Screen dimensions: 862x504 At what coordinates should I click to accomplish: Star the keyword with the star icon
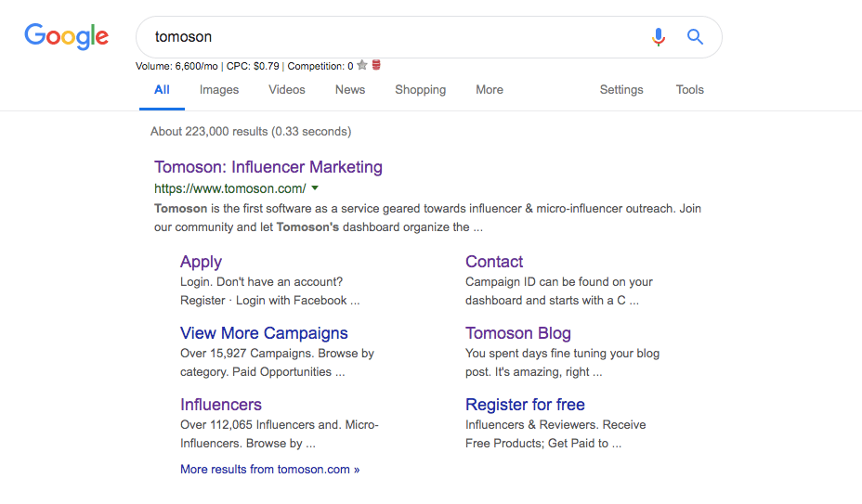click(x=361, y=65)
